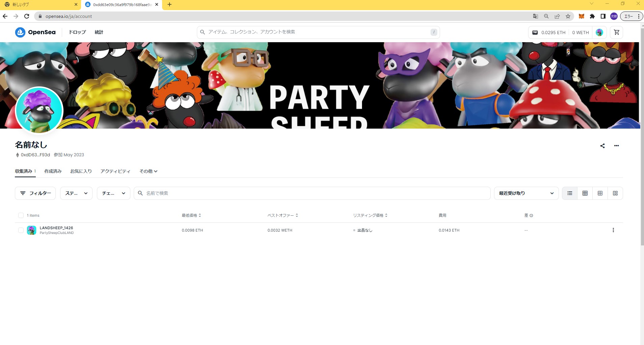The image size is (644, 345).
Task: Sort by リスティング価格 column header
Action: point(370,215)
